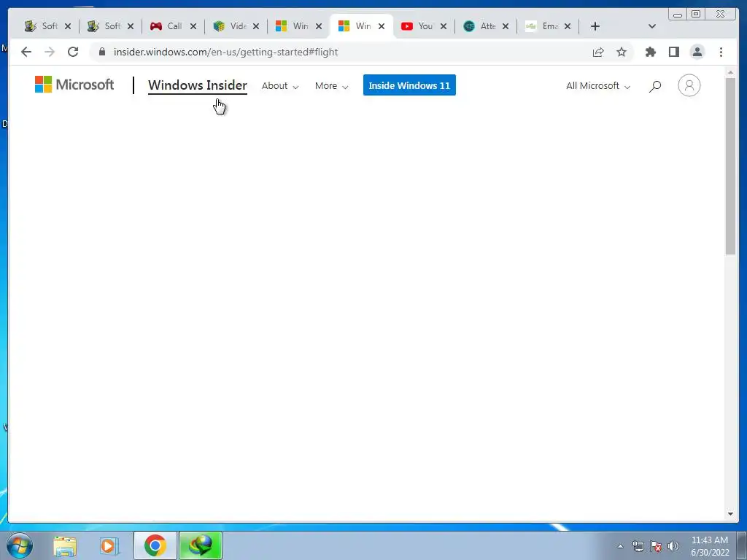Click the padlock site info icon

102,52
